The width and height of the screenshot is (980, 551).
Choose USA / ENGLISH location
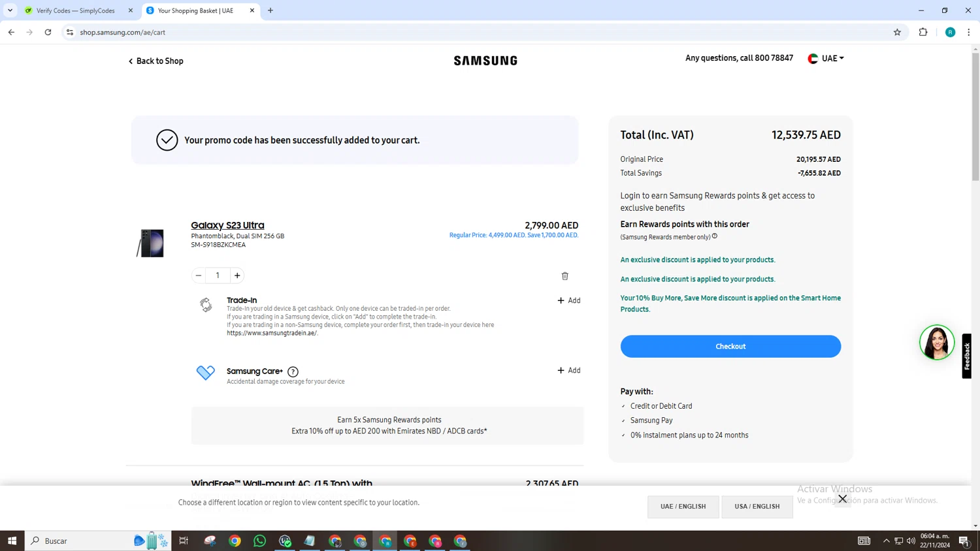coord(757,507)
